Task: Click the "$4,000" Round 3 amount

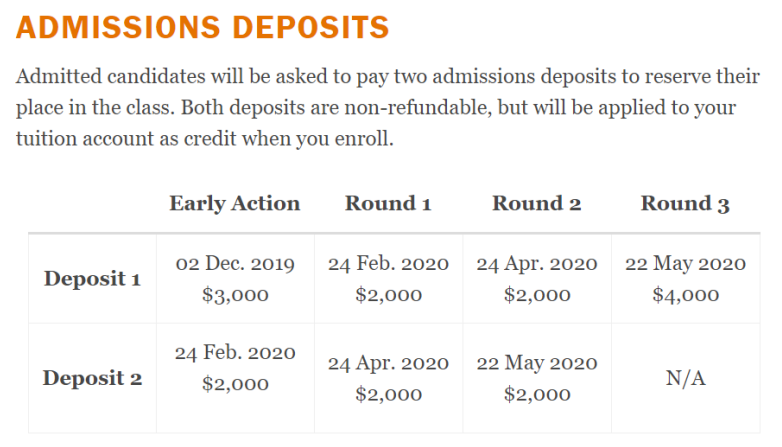Action: pyautogui.click(x=685, y=295)
